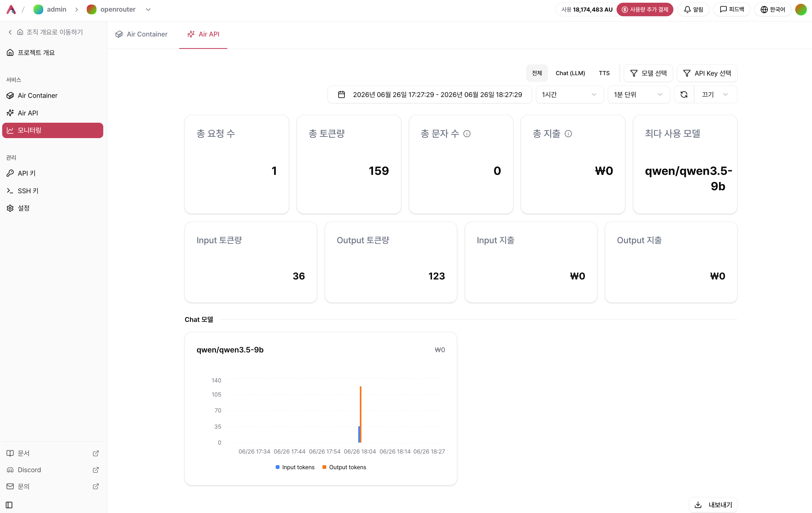Screen dimensions: 812x513
Task: Click the openrouter project avatar
Action: click(92, 9)
